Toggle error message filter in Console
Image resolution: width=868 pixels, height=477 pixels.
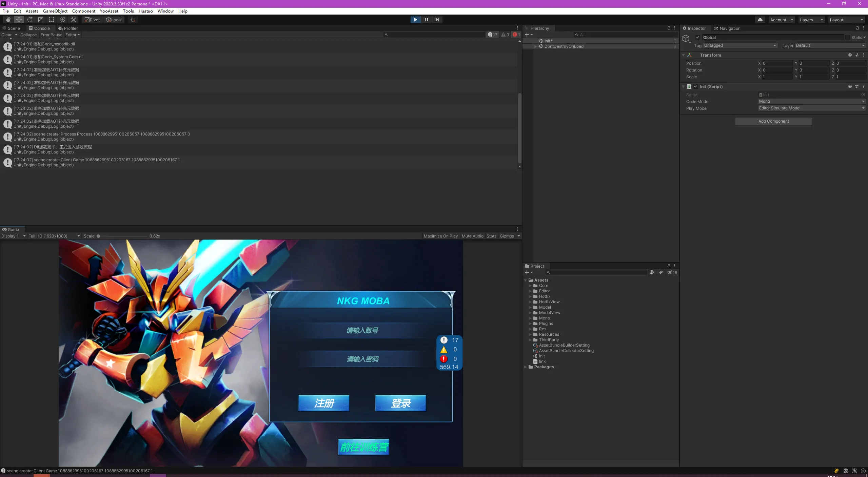click(516, 35)
